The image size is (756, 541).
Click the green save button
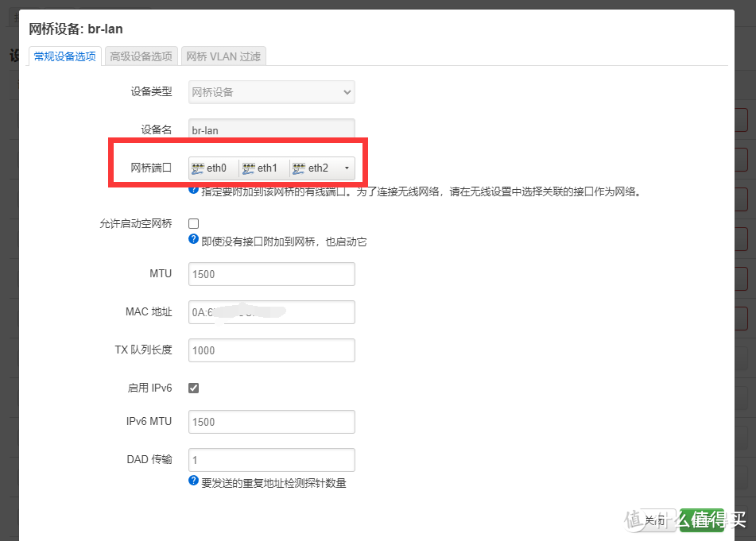(x=702, y=520)
